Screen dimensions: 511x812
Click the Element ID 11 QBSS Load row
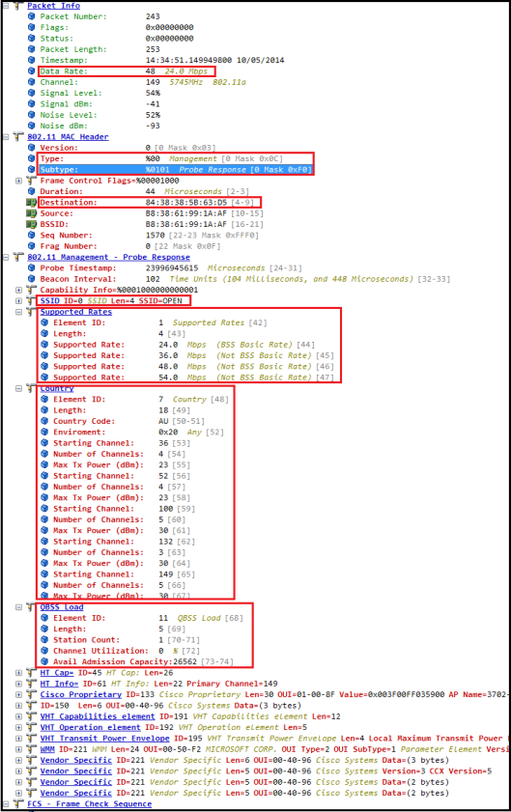tap(142, 618)
